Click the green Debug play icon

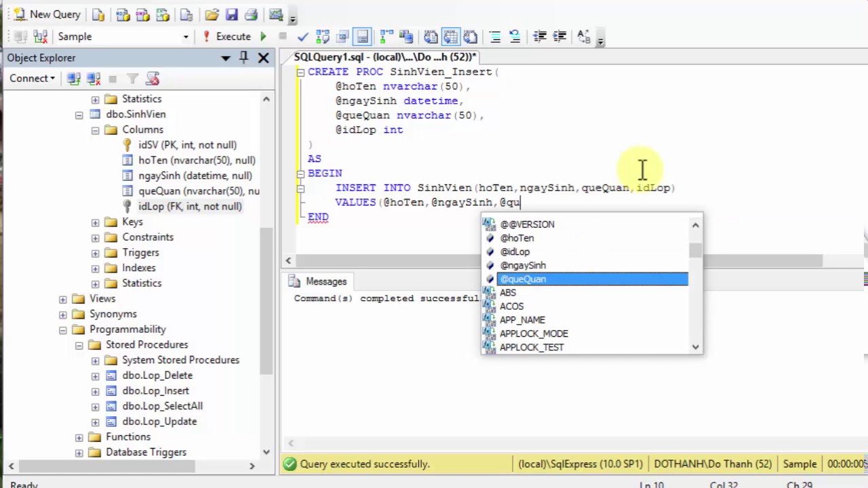tap(263, 37)
